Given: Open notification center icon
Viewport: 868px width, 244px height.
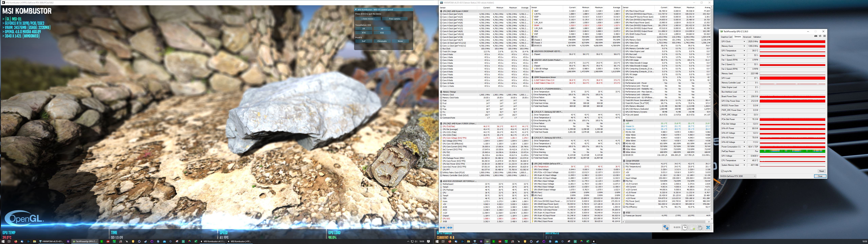Looking at the screenshot, I should [x=429, y=241].
